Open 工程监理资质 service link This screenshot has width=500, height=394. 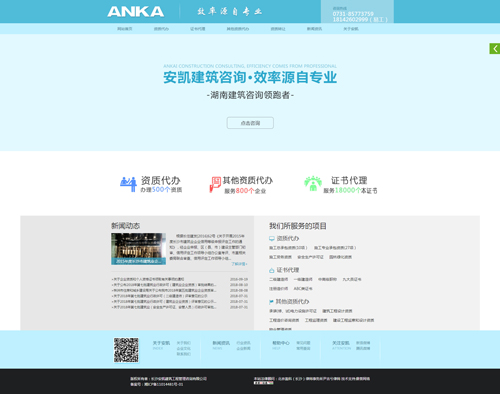(316, 320)
